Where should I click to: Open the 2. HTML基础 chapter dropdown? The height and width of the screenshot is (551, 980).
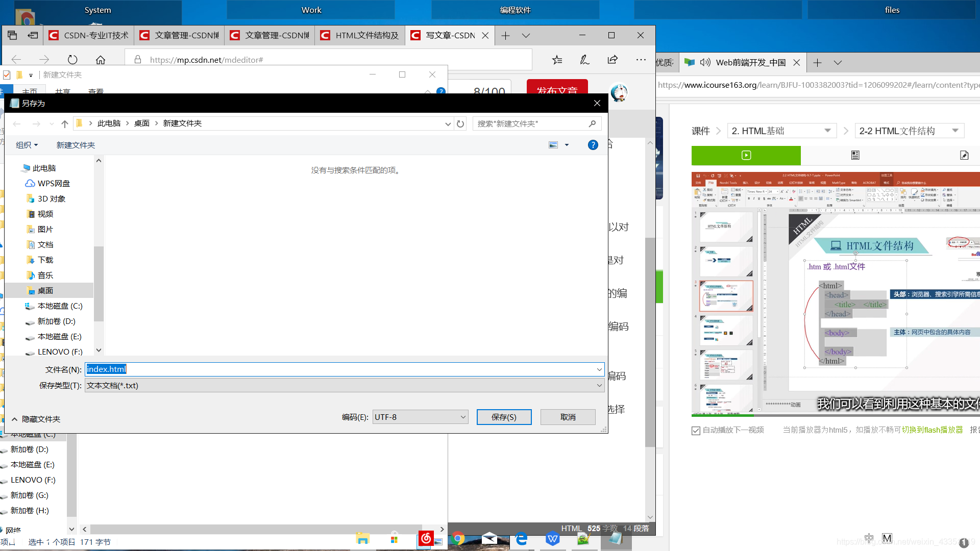tap(781, 131)
